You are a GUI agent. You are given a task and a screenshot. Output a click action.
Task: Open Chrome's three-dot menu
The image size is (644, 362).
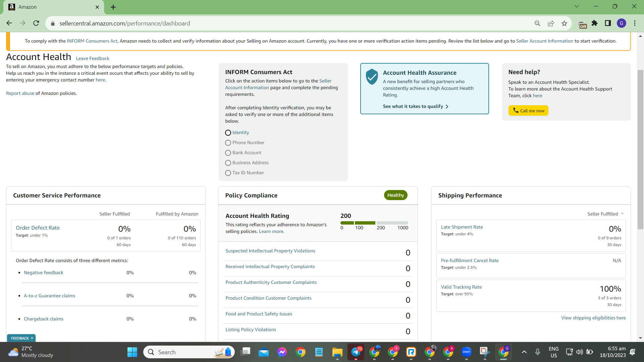pos(635,23)
